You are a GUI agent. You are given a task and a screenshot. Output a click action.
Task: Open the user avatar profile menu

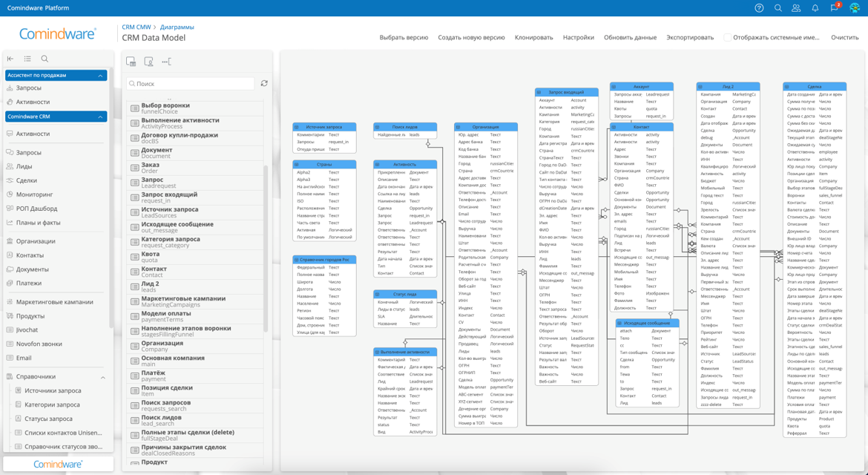(855, 7)
